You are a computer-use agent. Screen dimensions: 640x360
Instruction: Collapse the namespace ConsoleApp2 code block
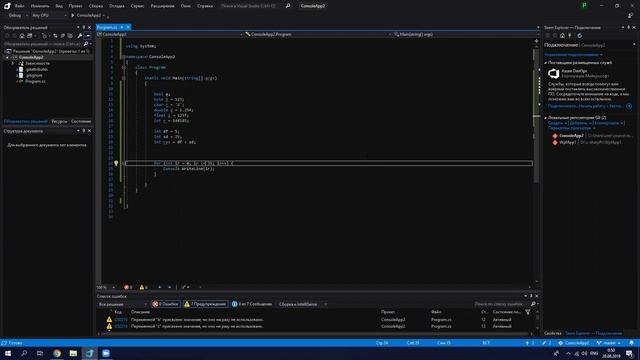[x=124, y=57]
